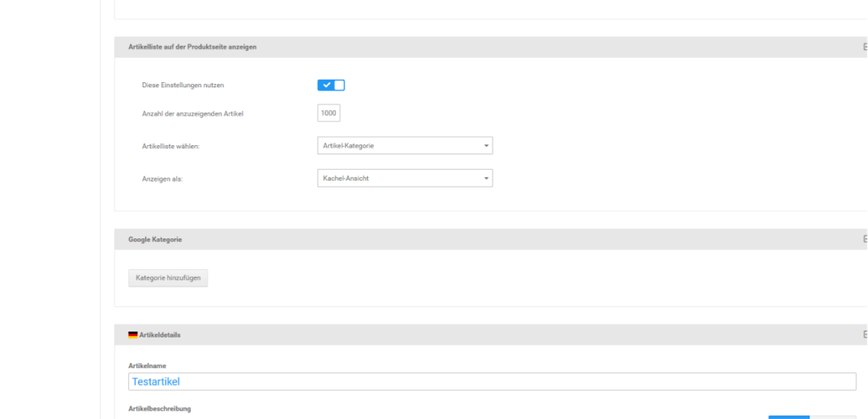Image resolution: width=868 pixels, height=419 pixels.
Task: Collapse the 'Google Kategorie' section
Action: pos(865,239)
